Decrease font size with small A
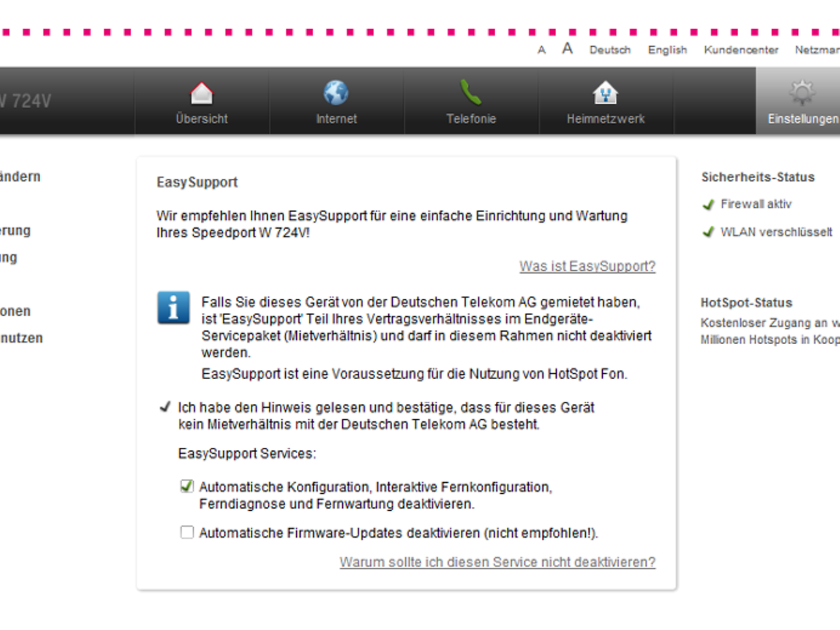Viewport: 840px width, 630px height. [541, 50]
